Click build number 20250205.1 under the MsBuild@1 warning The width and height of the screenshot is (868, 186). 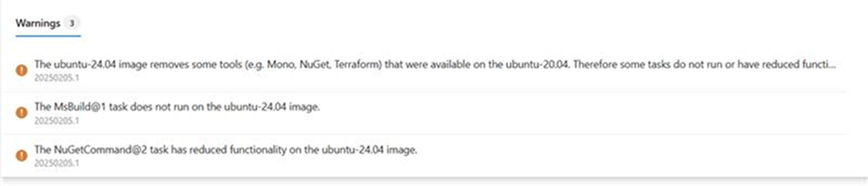pos(57,120)
